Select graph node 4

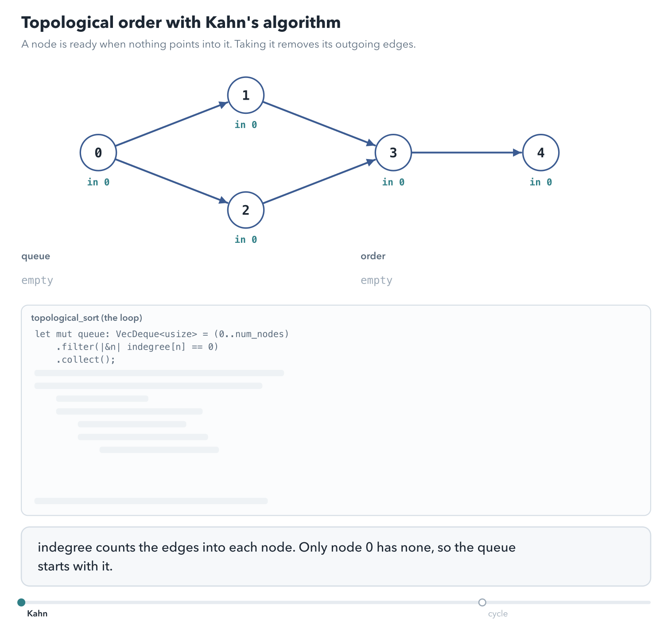click(541, 153)
